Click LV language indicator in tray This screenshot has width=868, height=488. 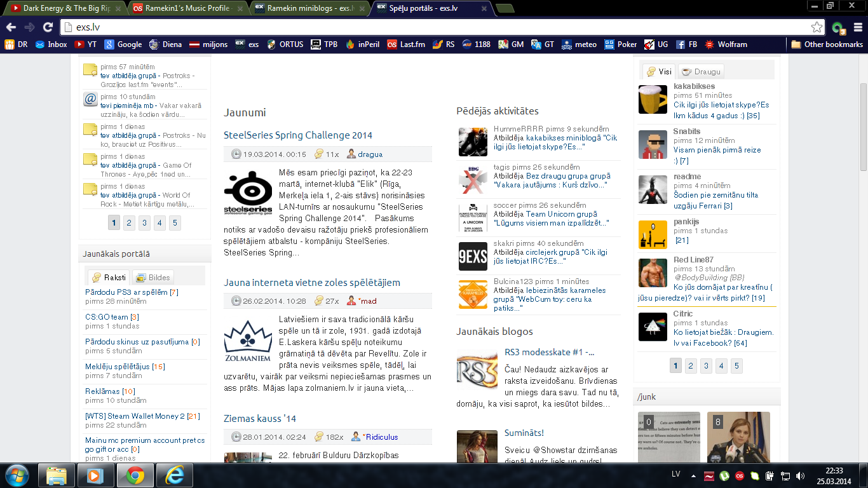click(676, 475)
